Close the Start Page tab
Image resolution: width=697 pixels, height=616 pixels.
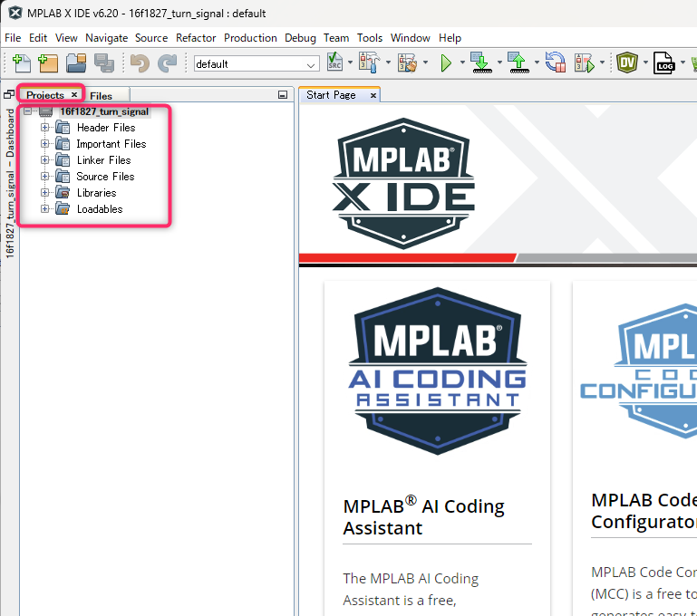coord(373,95)
